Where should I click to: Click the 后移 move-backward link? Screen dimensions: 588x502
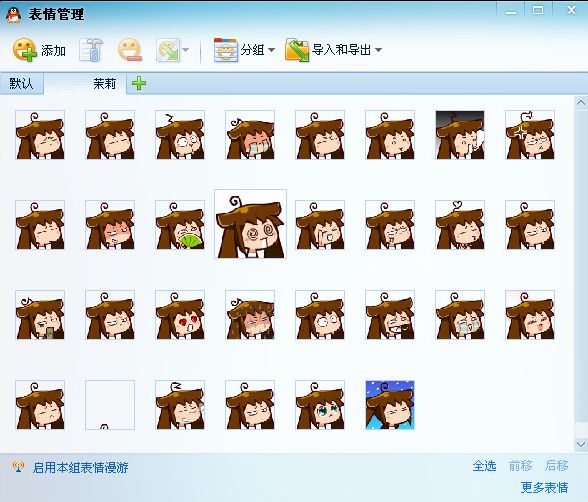[556, 466]
